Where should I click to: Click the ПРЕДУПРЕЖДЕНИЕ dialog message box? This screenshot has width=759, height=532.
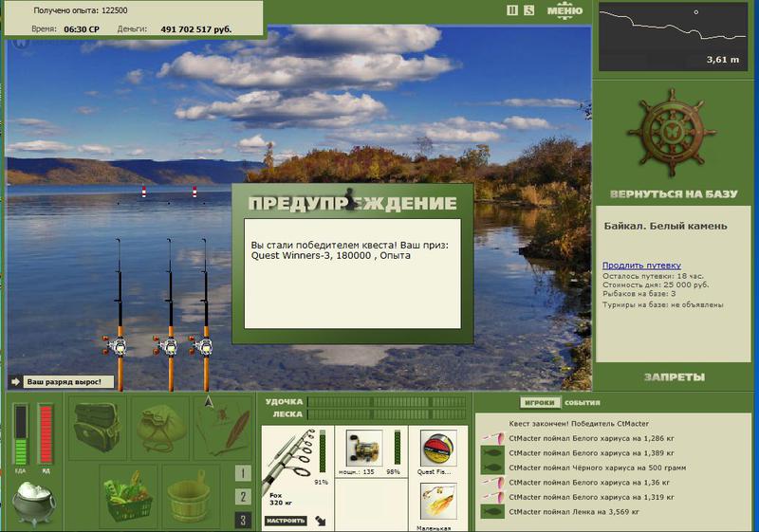coord(352,274)
